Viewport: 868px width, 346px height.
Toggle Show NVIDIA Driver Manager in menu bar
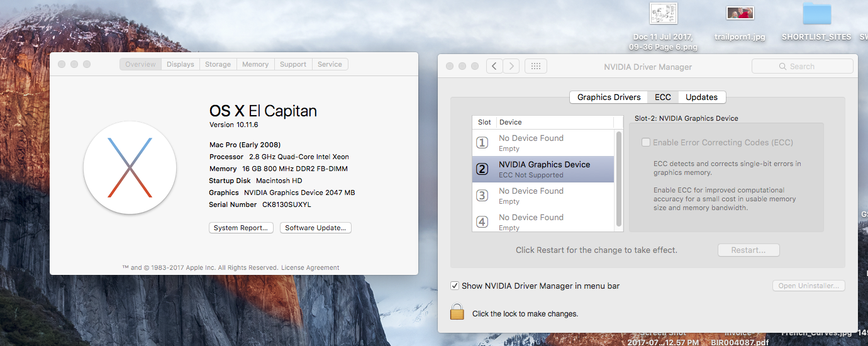pyautogui.click(x=455, y=286)
